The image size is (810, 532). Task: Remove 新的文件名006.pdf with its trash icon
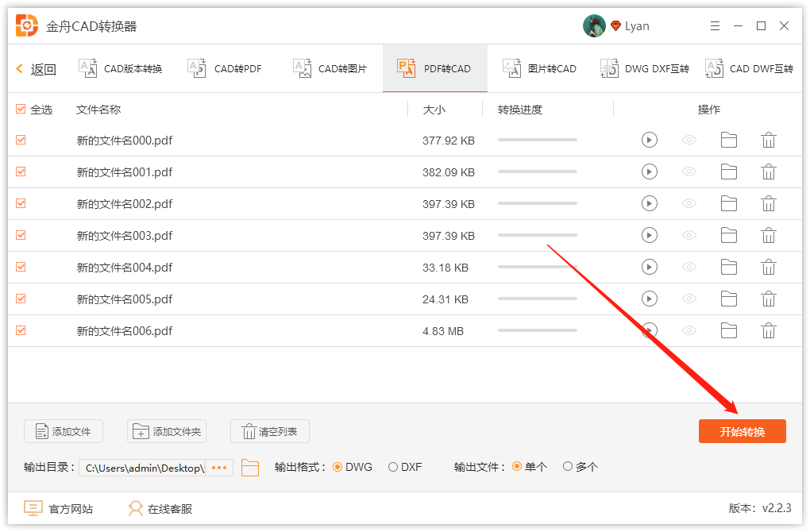click(769, 330)
